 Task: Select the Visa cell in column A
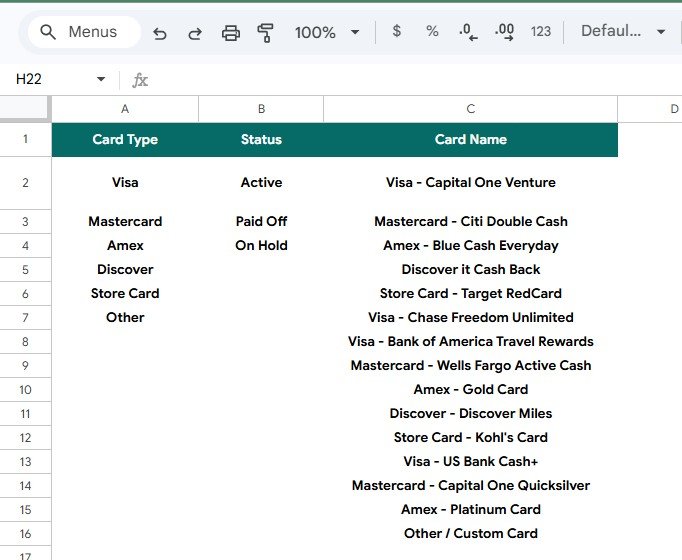point(125,183)
